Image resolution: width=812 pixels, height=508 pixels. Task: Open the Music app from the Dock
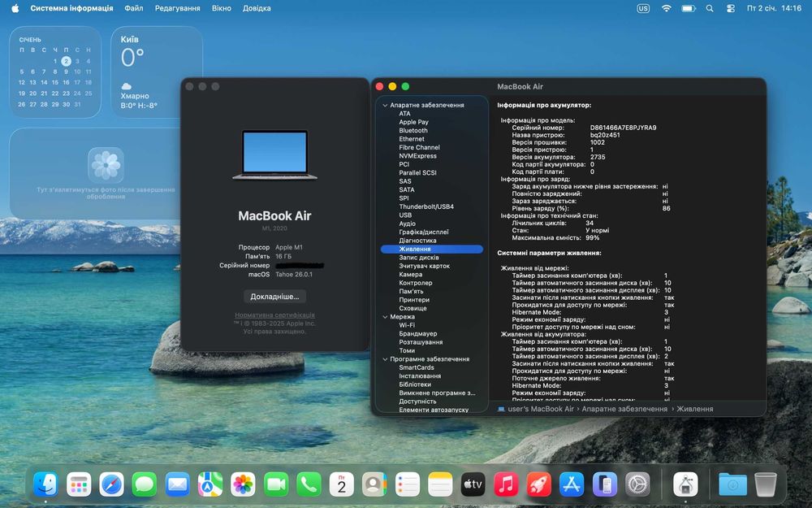[x=506, y=484]
